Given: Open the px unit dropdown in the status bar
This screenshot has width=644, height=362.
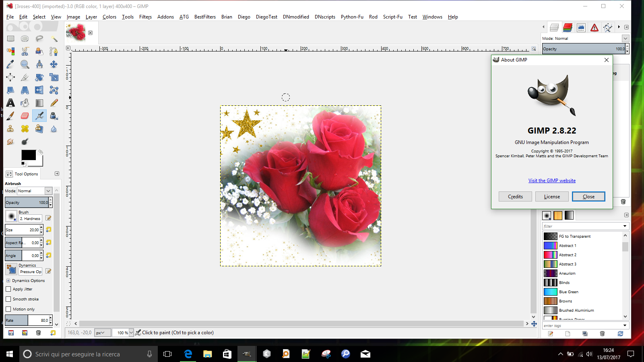Looking at the screenshot, I should pyautogui.click(x=103, y=333).
